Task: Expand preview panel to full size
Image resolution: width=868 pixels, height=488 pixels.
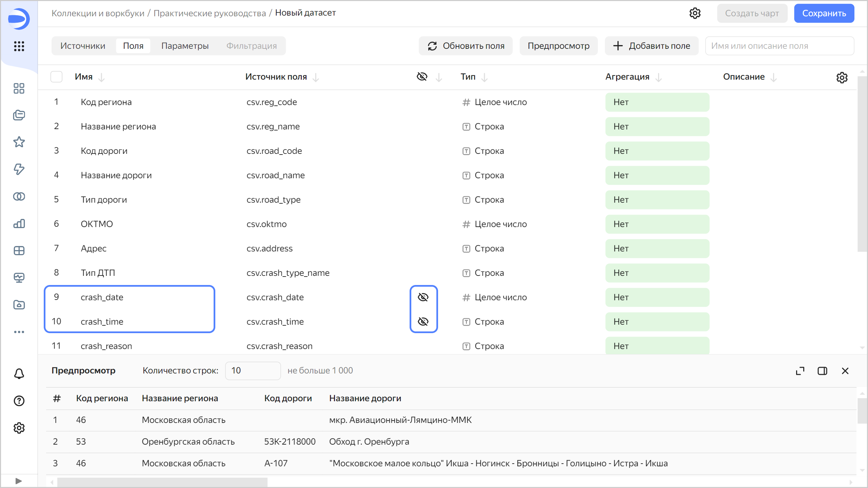Action: [800, 371]
